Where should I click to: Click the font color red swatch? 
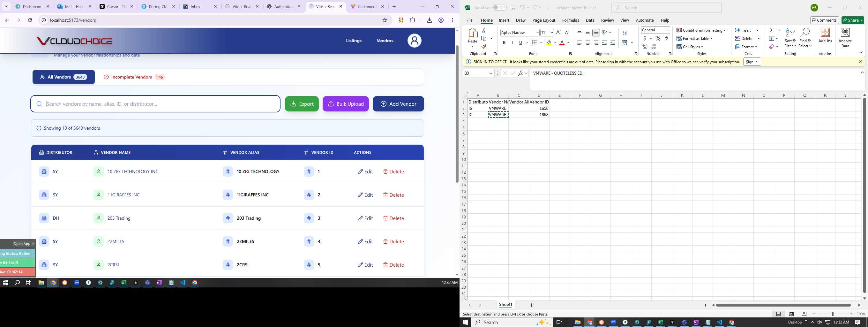coord(562,43)
